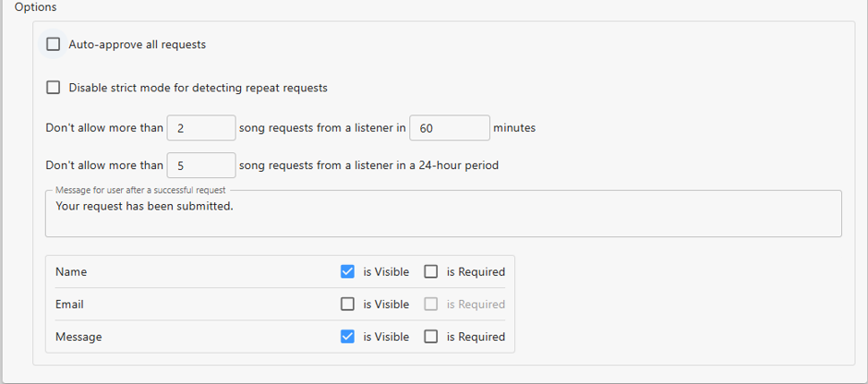Click the 'Email' field row label
Screen dimensions: 868x384
coord(70,305)
